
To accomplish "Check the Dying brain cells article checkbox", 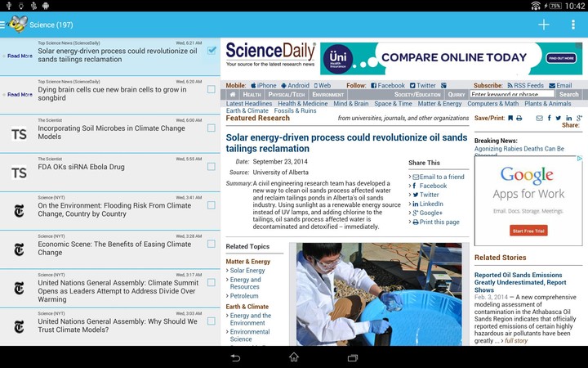I will tap(212, 89).
